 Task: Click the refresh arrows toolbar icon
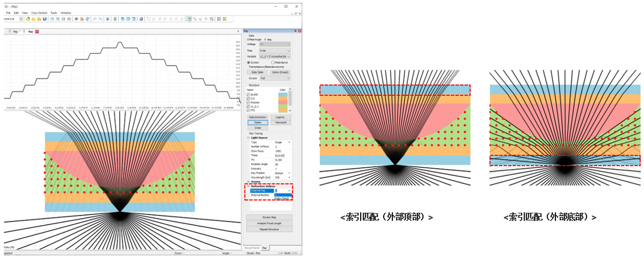pos(88,19)
